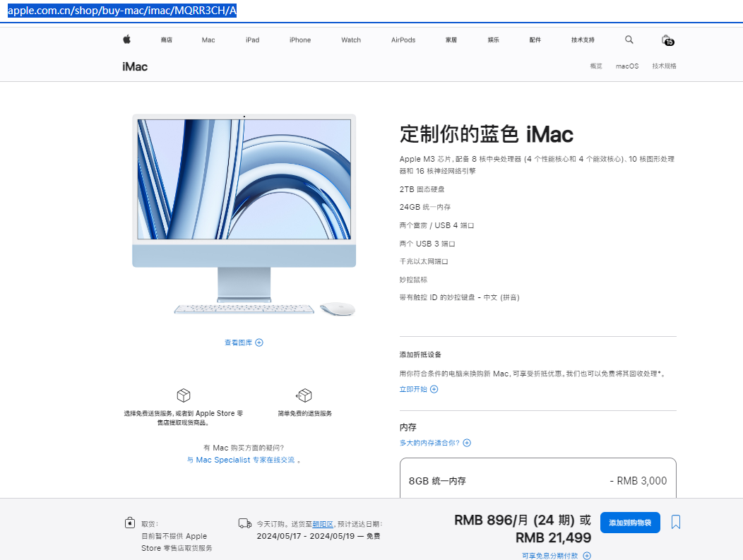Click the 添加到购物袋 button
Image resolution: width=743 pixels, height=560 pixels.
(x=630, y=523)
